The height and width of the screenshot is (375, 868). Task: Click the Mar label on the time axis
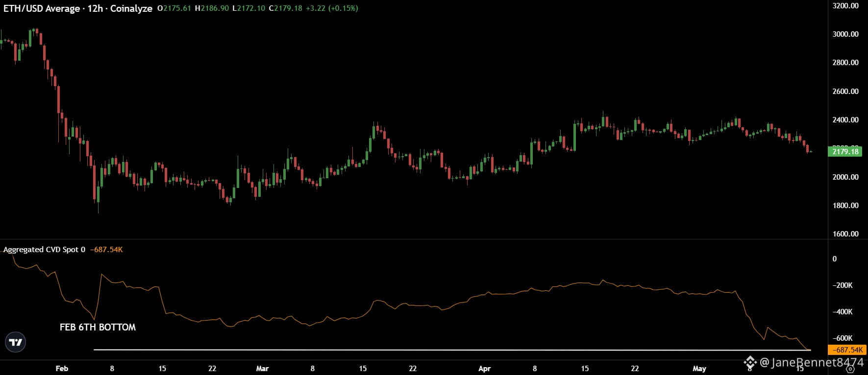(262, 368)
